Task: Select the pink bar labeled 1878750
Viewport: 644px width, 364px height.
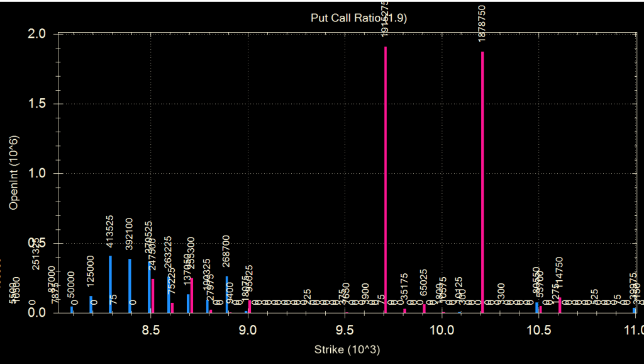Action: coord(482,182)
